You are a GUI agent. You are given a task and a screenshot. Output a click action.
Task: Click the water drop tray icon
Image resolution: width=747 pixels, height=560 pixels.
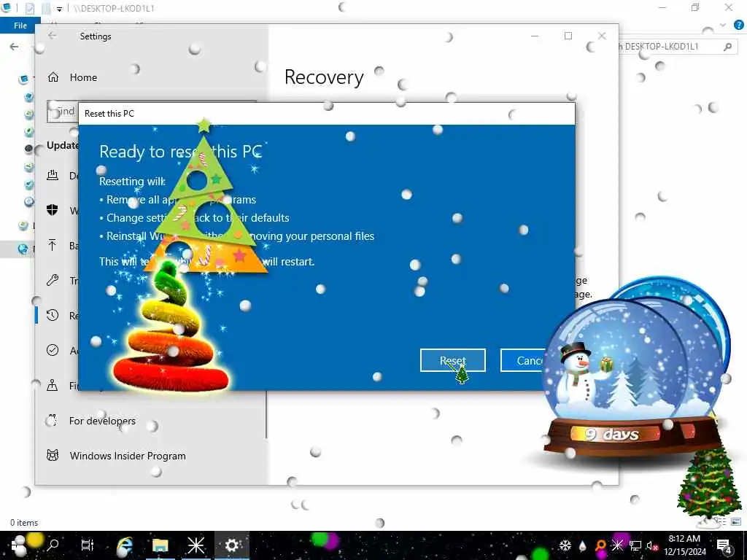(583, 545)
